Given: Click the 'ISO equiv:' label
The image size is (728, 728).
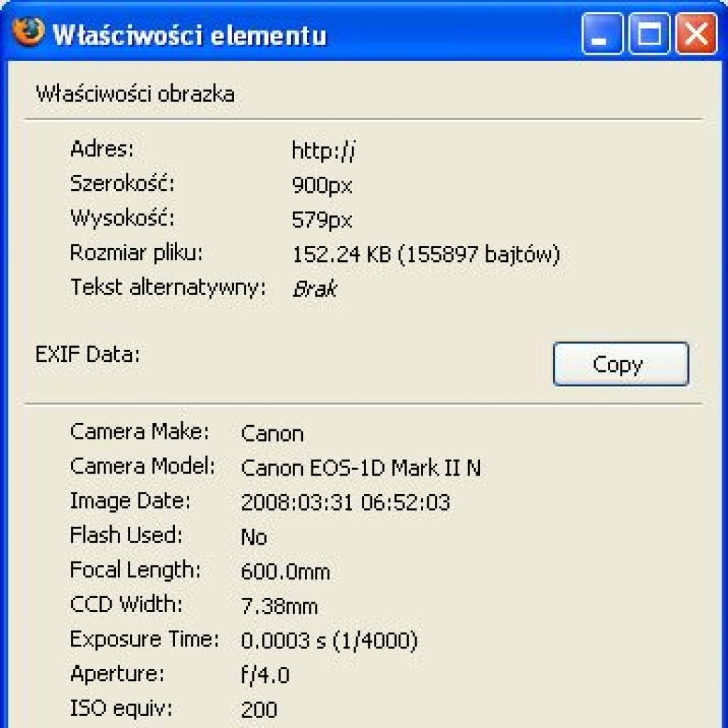Looking at the screenshot, I should (x=121, y=709).
